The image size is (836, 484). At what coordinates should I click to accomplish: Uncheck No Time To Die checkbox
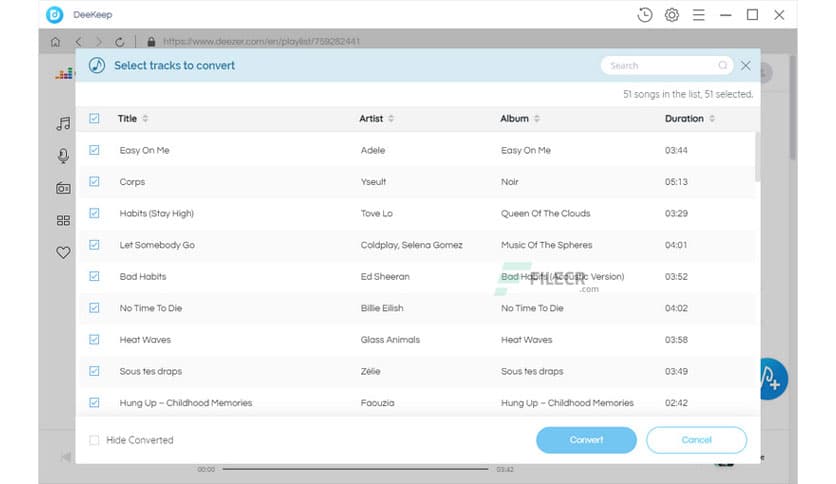94,308
